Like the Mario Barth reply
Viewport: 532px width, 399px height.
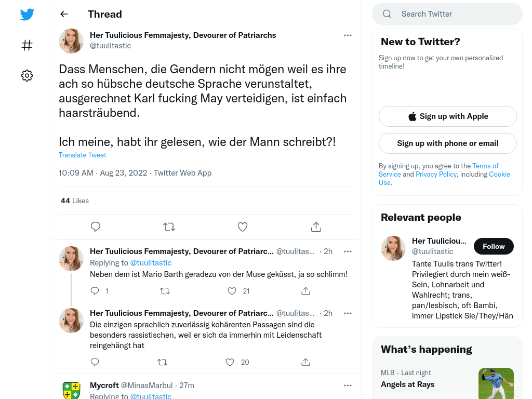click(232, 291)
